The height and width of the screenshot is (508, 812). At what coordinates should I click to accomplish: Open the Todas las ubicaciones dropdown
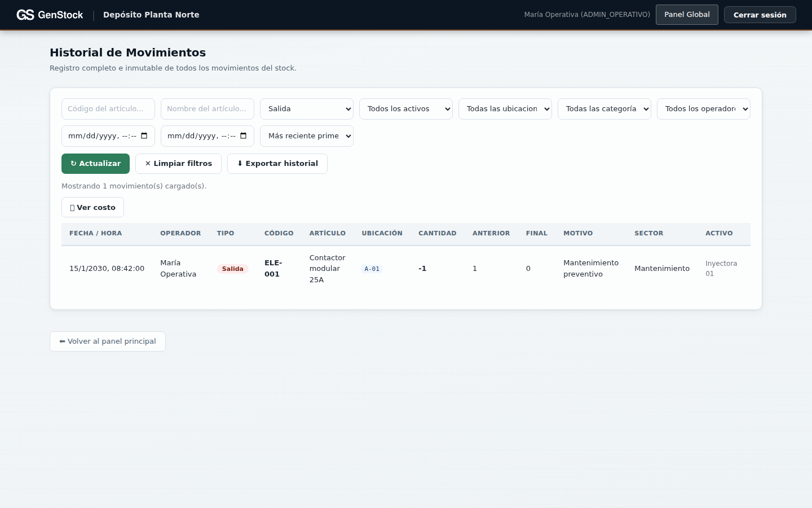505,109
